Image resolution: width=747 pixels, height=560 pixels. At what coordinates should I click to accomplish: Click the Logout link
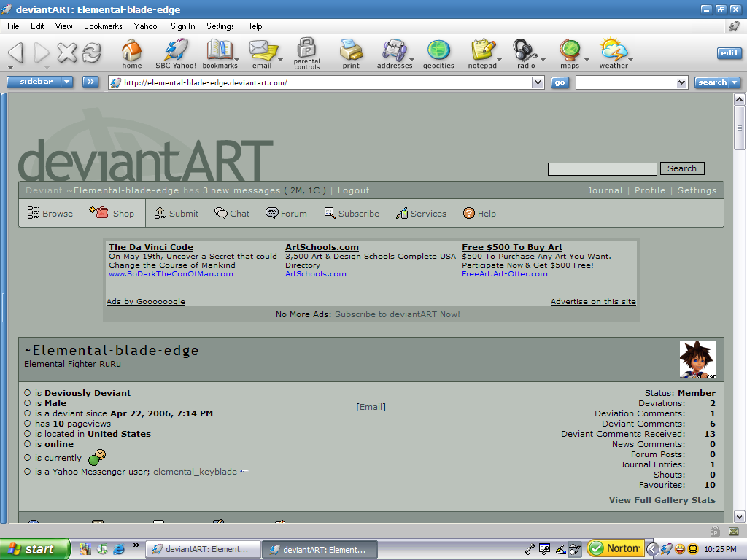coord(354,190)
